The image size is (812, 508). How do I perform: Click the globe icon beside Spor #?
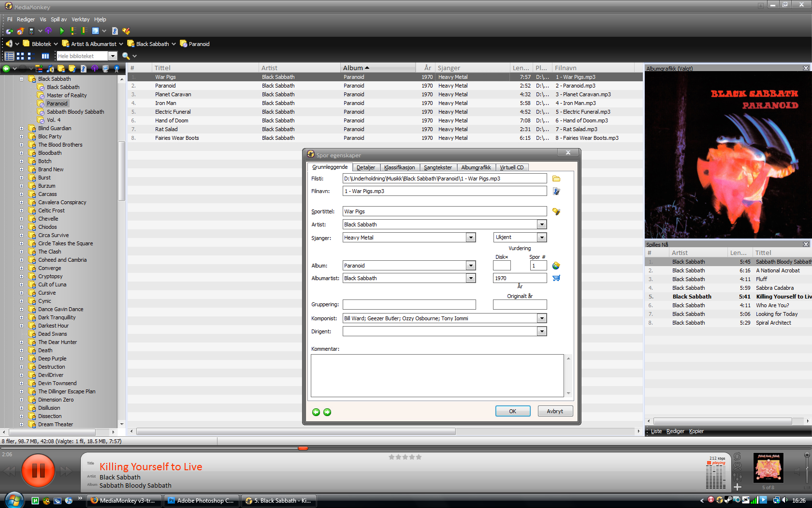556,266
